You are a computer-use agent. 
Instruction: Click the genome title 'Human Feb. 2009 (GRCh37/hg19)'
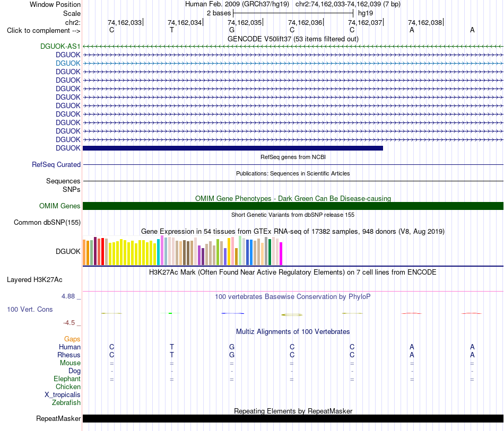pyautogui.click(x=237, y=4)
